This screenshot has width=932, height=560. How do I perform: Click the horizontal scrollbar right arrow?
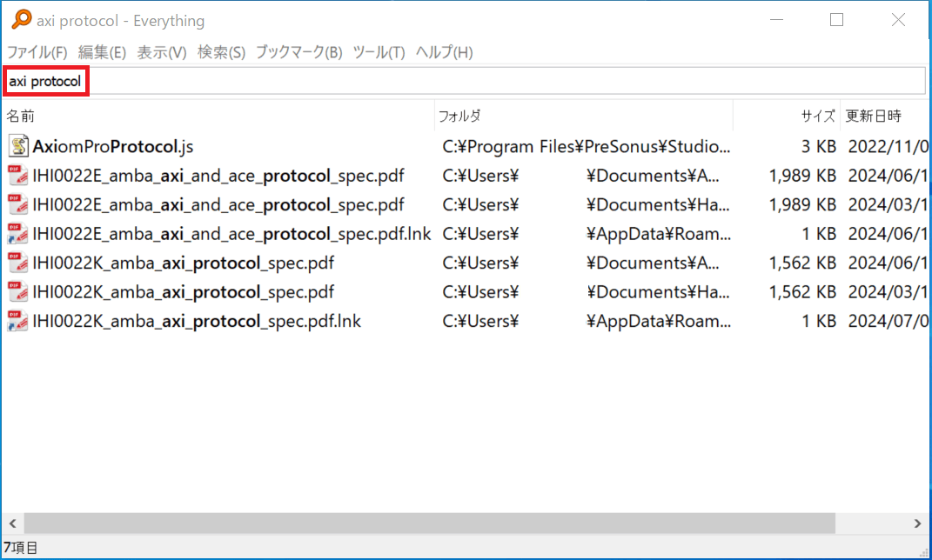pyautogui.click(x=917, y=523)
